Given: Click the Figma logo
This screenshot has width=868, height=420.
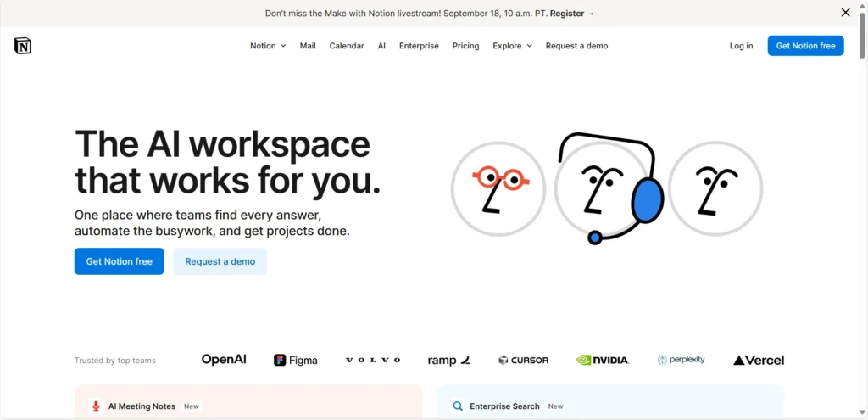Looking at the screenshot, I should click(296, 360).
